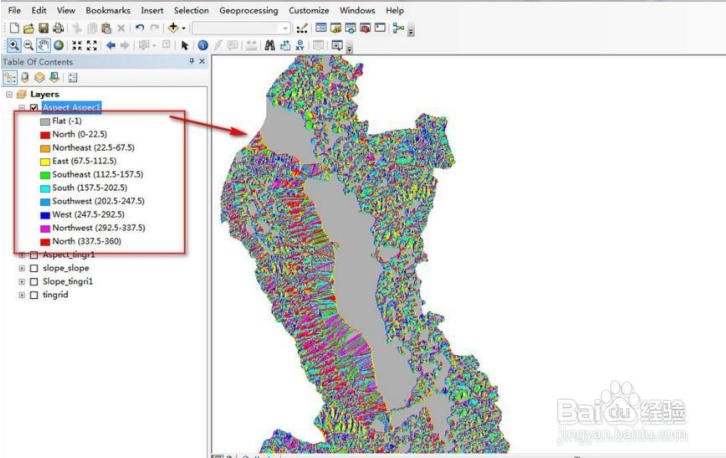This screenshot has width=726, height=458.
Task: Open the File menu
Action: pyautogui.click(x=14, y=10)
